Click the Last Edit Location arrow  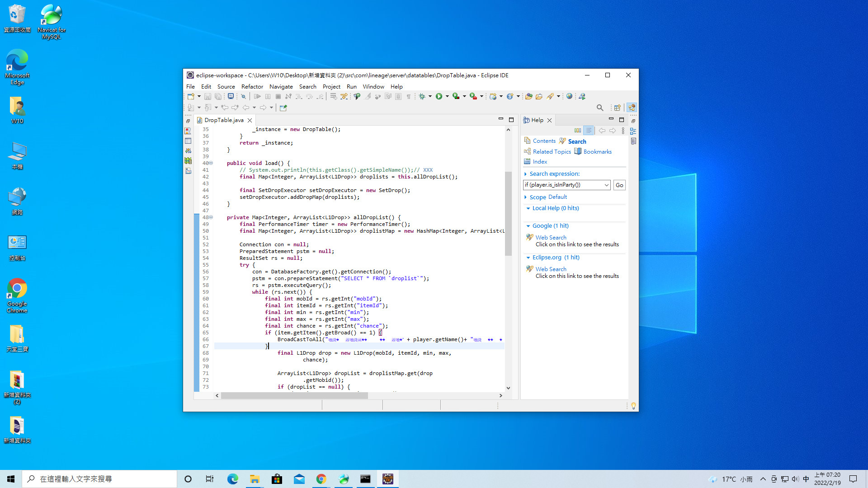pyautogui.click(x=225, y=108)
